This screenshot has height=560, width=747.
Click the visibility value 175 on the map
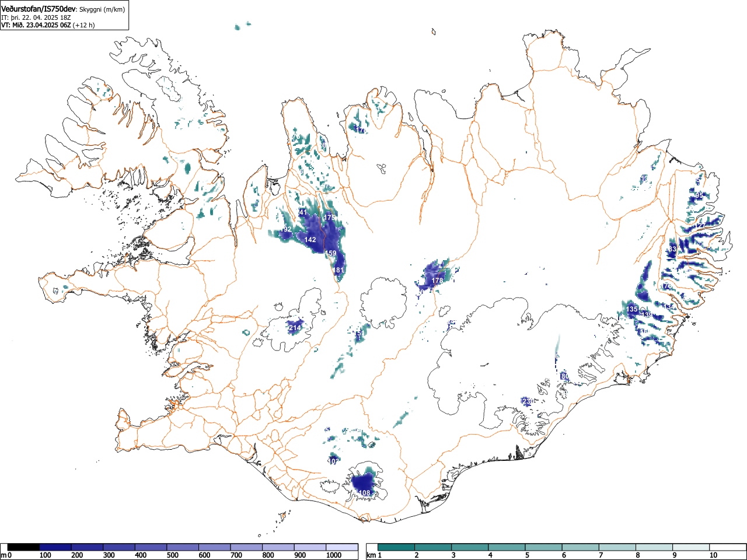[330, 218]
